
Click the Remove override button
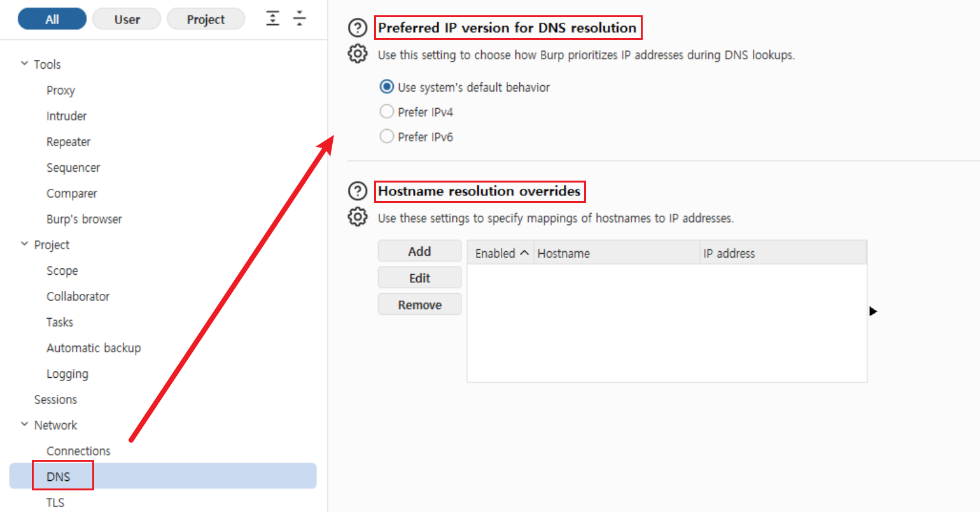pos(419,305)
